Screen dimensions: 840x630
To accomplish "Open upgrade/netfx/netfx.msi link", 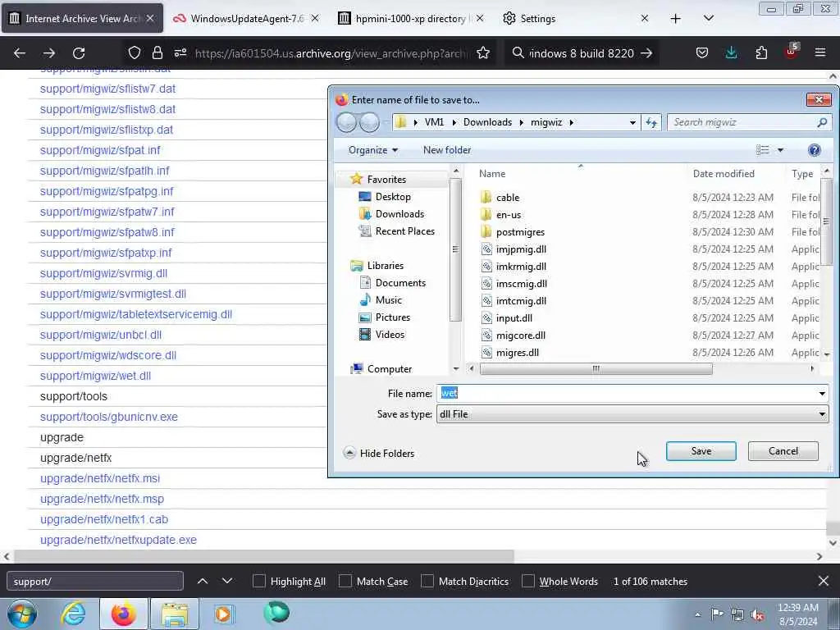I will click(x=100, y=478).
